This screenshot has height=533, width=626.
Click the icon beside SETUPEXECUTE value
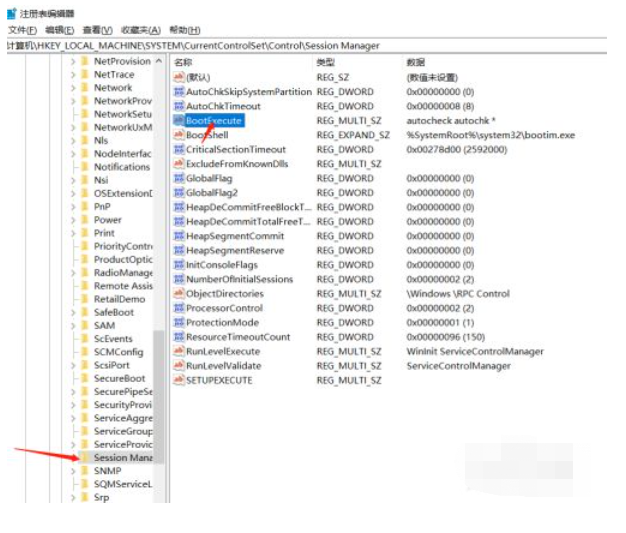(x=178, y=381)
